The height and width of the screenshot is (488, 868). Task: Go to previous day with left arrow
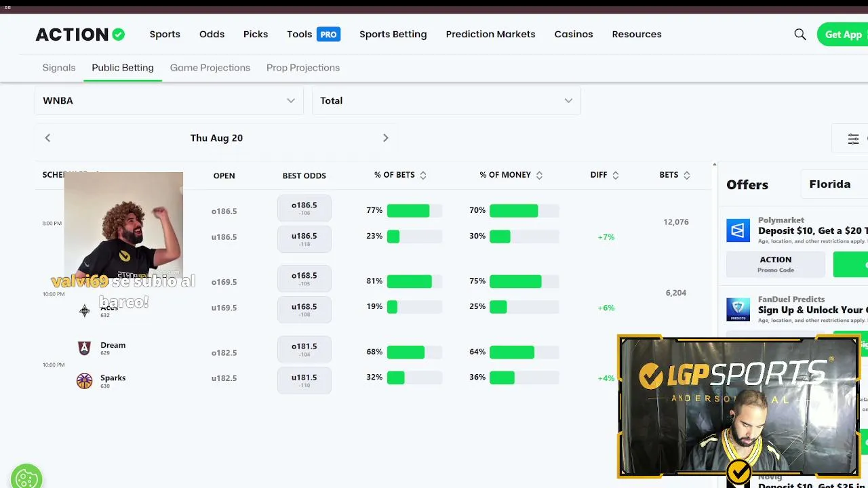[47, 138]
